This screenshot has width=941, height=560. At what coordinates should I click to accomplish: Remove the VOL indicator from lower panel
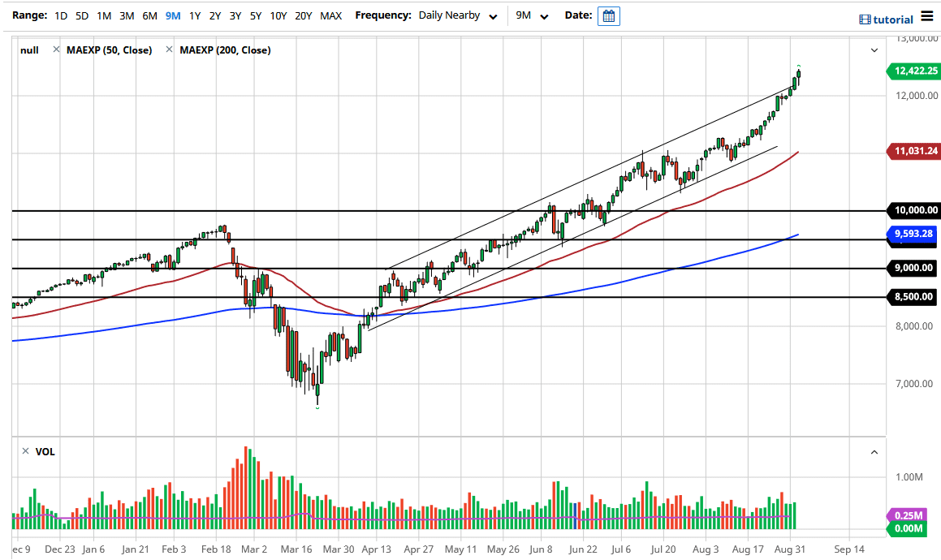(27, 452)
